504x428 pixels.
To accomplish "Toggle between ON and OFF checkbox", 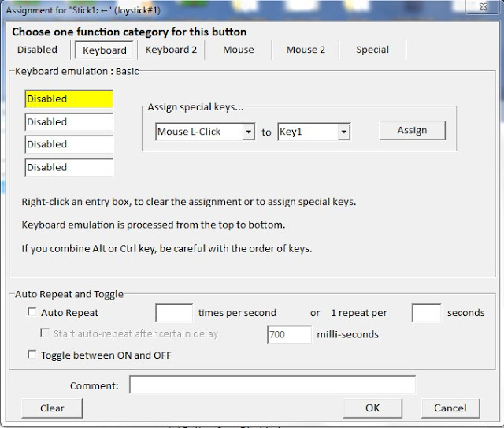I will coord(31,355).
